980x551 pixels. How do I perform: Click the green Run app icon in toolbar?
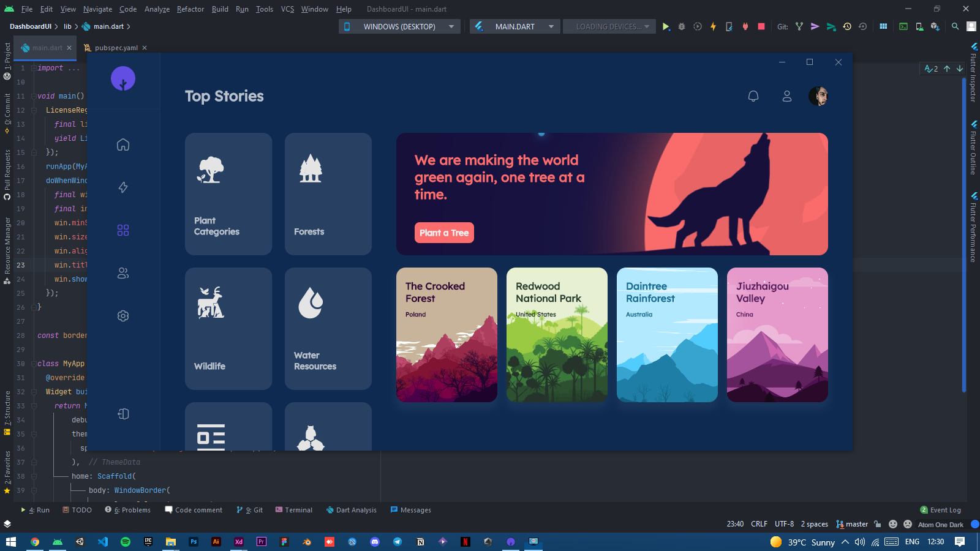point(666,26)
